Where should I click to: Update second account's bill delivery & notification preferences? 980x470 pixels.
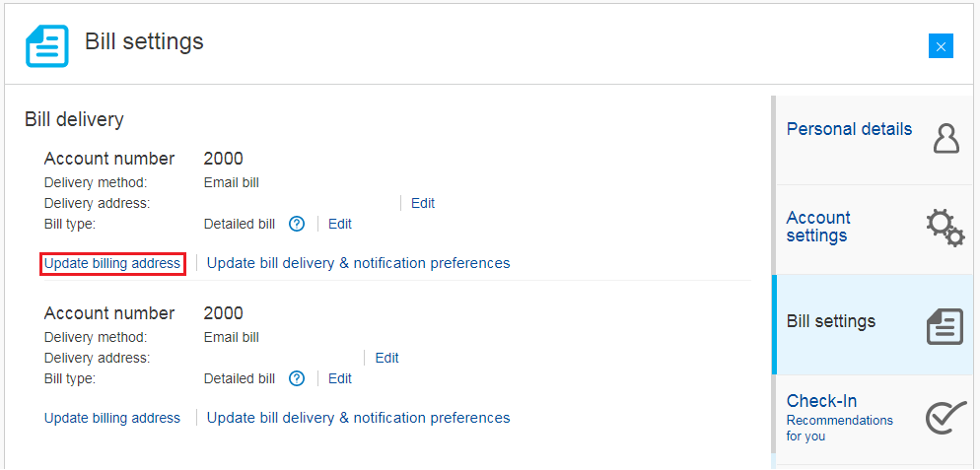358,418
